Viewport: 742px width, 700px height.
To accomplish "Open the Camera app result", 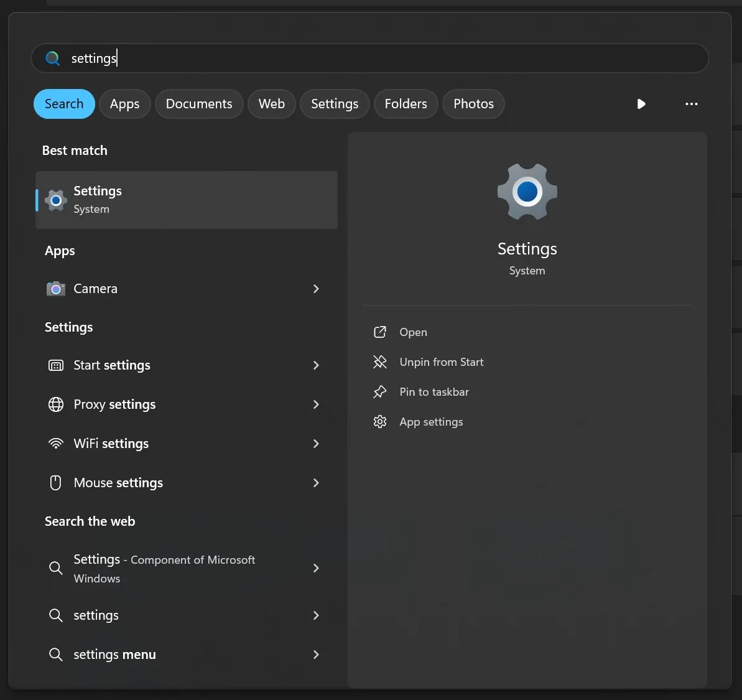I will (x=187, y=289).
